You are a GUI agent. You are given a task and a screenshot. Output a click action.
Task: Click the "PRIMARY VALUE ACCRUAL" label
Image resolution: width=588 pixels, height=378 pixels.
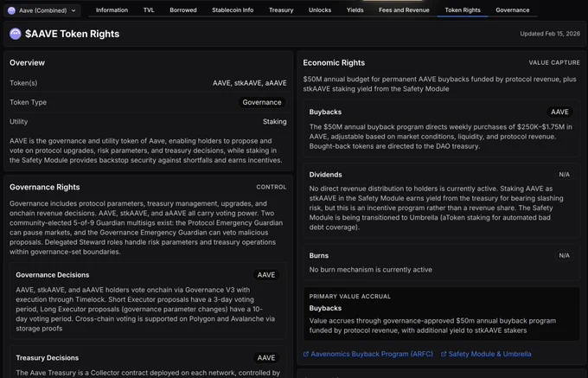350,297
